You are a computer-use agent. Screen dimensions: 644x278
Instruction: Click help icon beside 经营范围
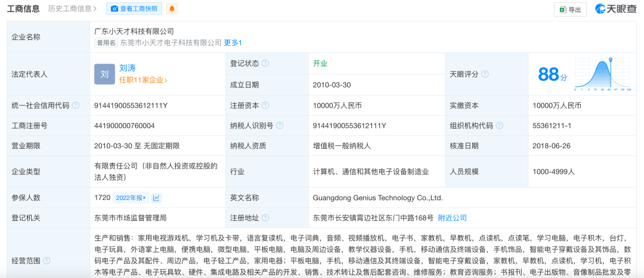47,261
